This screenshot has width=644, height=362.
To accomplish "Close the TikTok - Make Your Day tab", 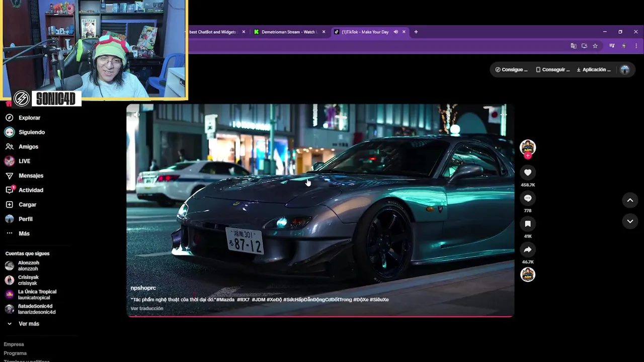I will point(404,32).
